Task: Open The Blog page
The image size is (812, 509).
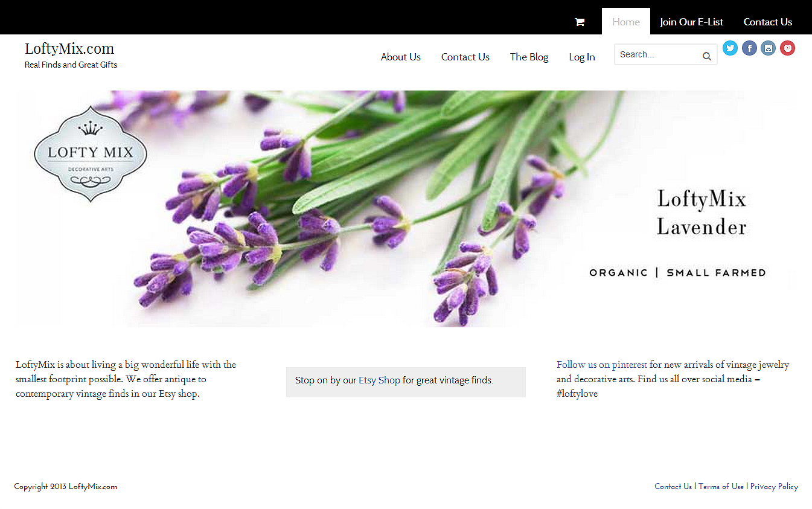Action: pyautogui.click(x=529, y=57)
